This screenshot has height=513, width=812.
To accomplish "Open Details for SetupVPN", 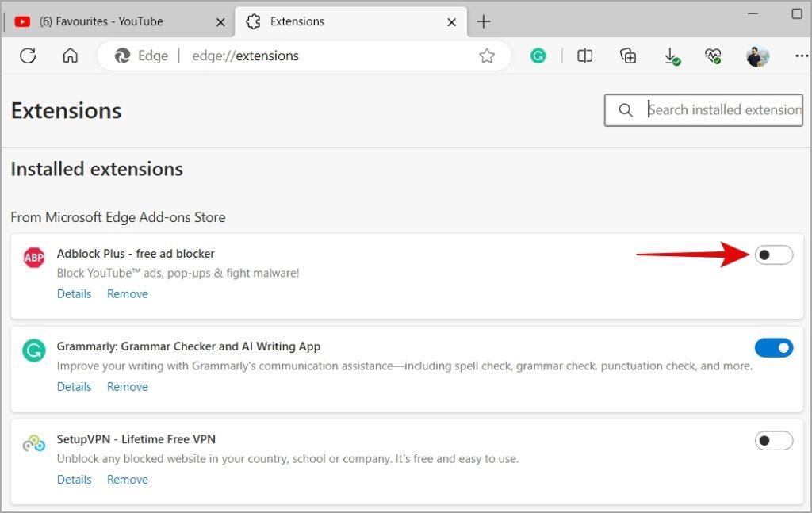I will 74,480.
